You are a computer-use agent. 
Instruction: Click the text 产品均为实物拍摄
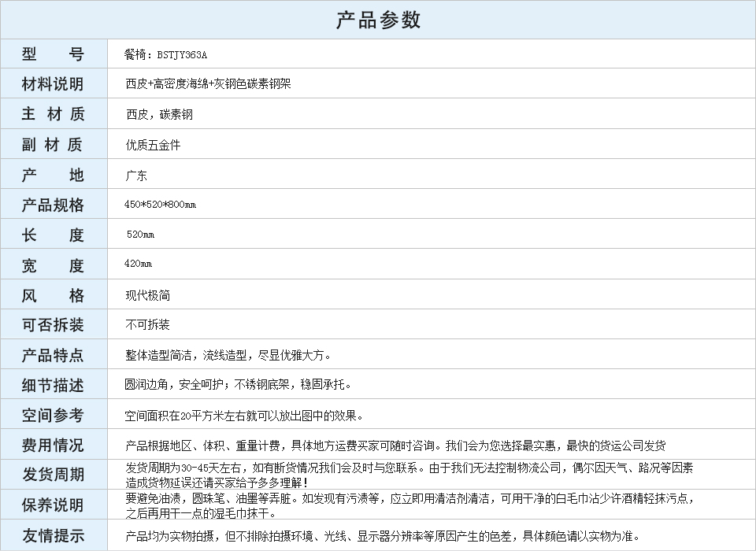tap(170, 535)
